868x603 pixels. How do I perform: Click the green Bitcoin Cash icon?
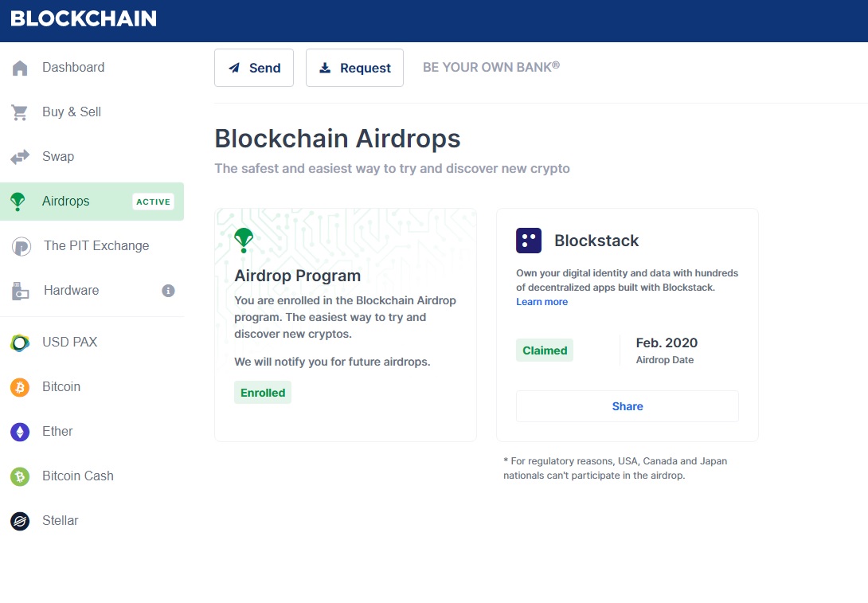pos(21,476)
